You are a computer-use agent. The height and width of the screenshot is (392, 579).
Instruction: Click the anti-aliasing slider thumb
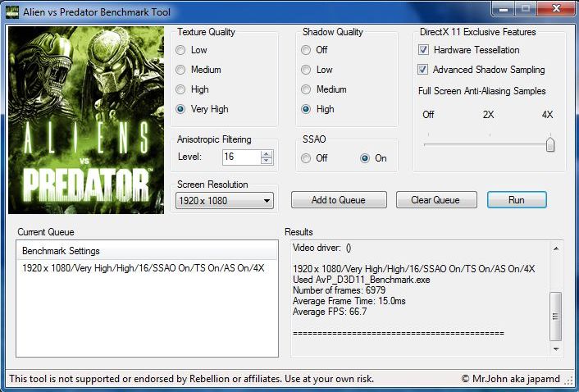point(550,144)
